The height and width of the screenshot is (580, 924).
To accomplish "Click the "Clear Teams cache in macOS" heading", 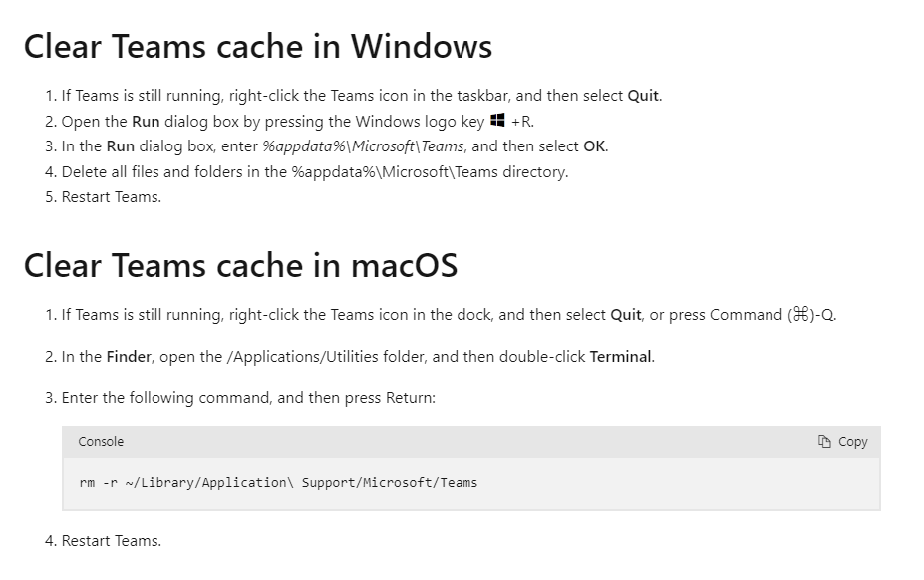I will (240, 265).
